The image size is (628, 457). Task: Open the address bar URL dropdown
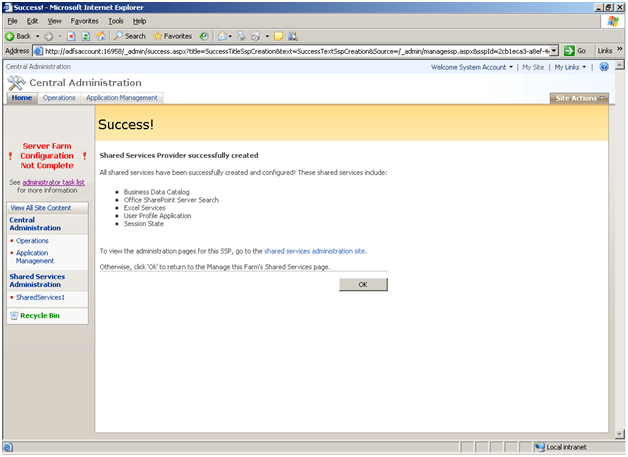tap(554, 50)
